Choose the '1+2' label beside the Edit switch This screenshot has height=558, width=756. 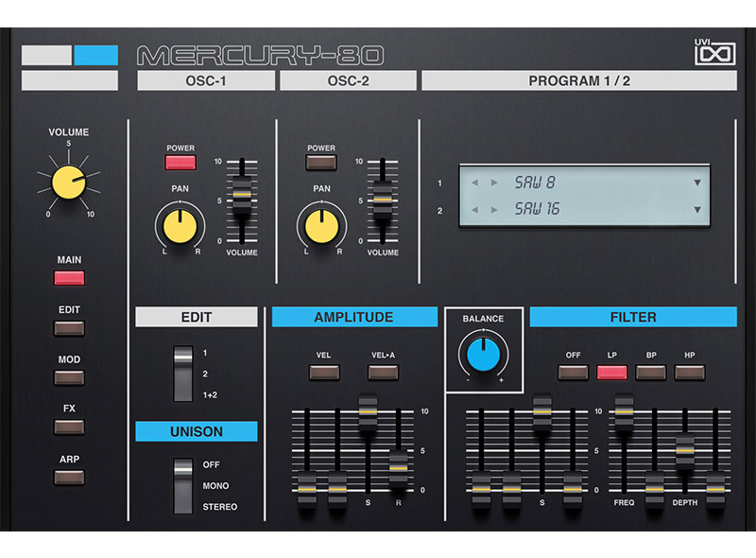pos(210,394)
